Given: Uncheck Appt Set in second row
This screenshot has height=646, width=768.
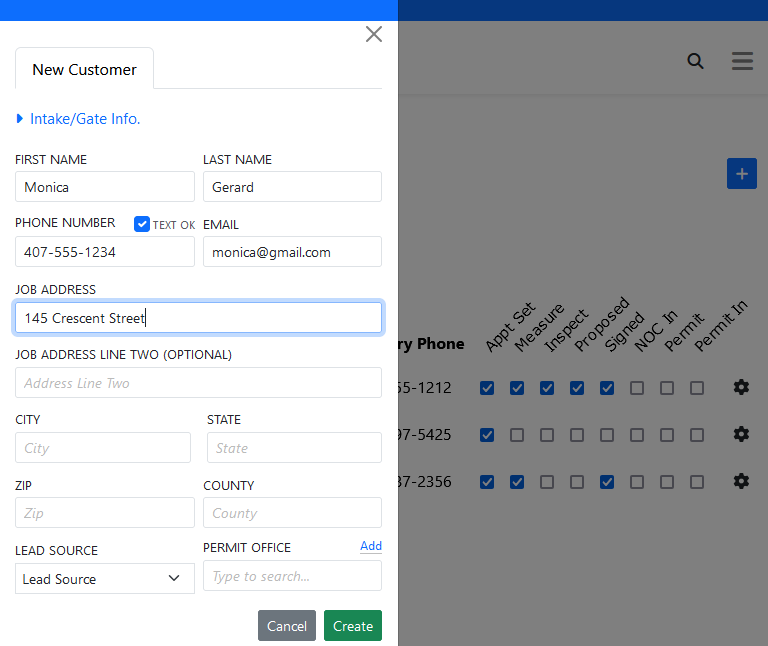Looking at the screenshot, I should tap(487, 435).
